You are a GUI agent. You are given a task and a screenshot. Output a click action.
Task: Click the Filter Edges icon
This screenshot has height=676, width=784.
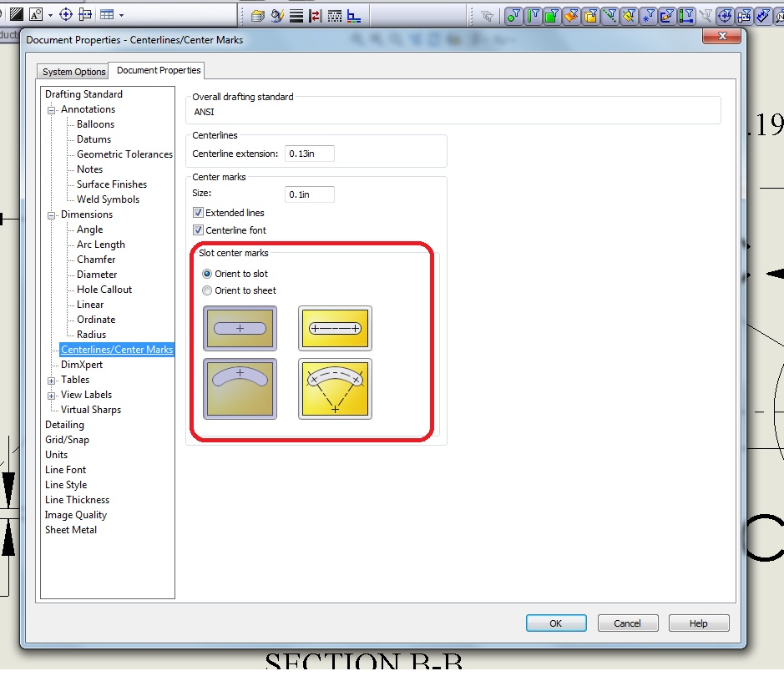coord(533,16)
